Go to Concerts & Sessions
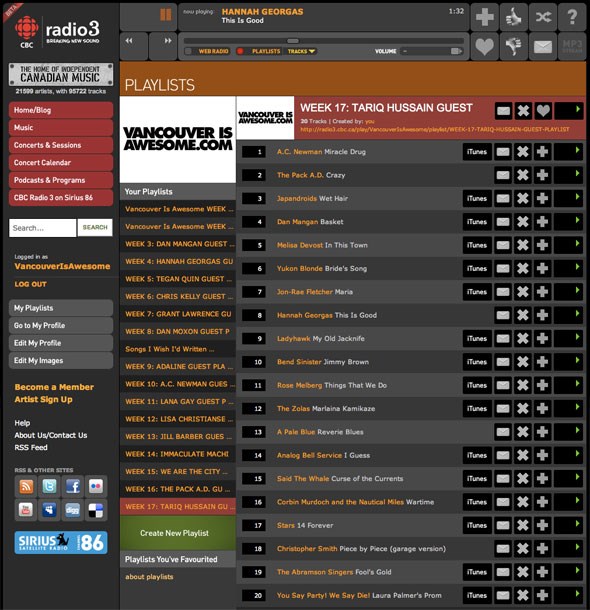Image resolution: width=590 pixels, height=610 pixels. [61, 145]
